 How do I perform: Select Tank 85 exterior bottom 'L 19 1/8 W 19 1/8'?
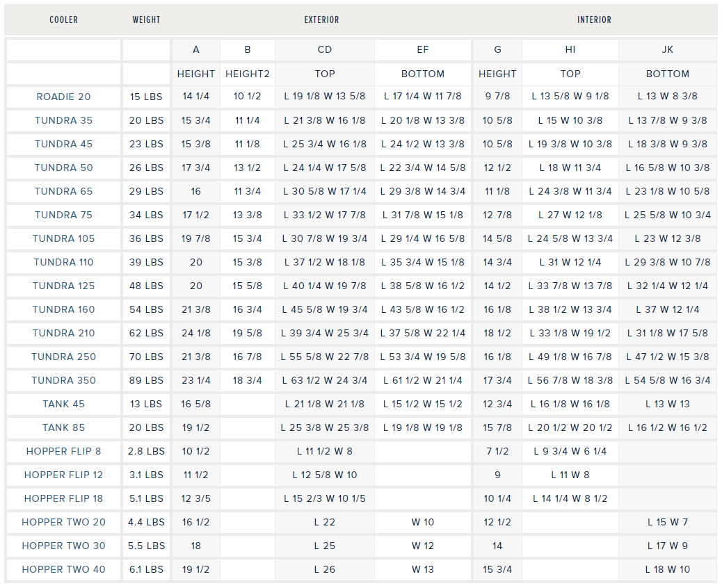pos(423,427)
